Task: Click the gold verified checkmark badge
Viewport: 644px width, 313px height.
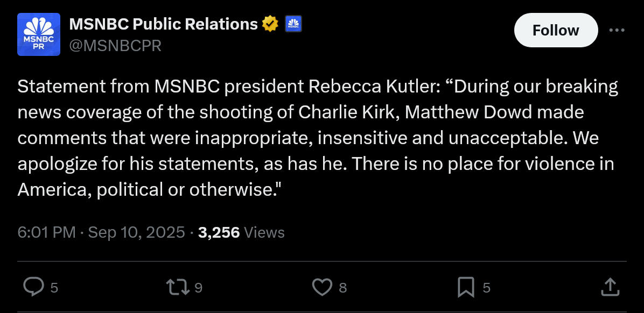Action: (x=270, y=24)
